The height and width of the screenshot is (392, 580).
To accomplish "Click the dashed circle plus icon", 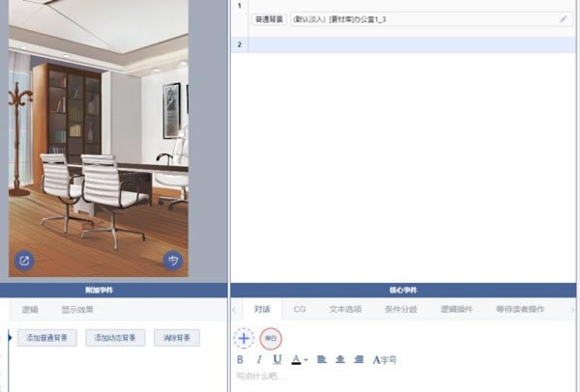I will click(245, 339).
